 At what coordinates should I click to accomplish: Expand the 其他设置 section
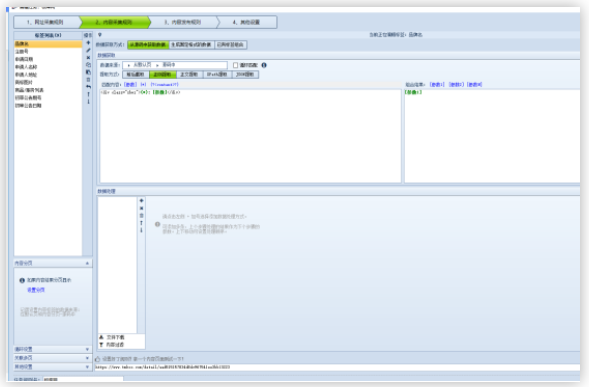87,367
